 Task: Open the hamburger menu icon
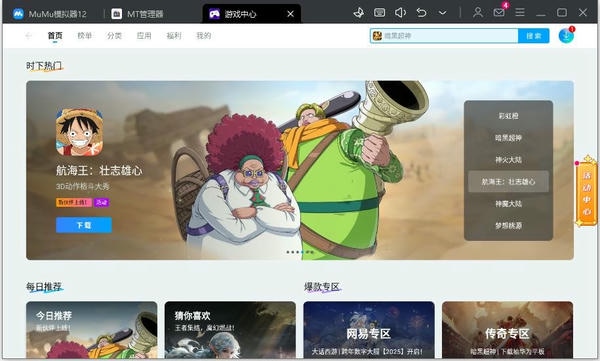click(520, 13)
